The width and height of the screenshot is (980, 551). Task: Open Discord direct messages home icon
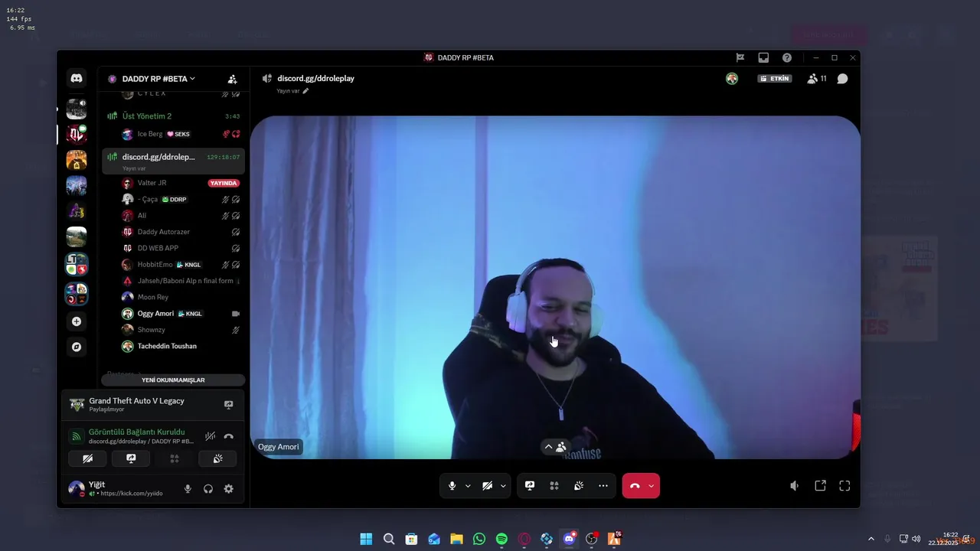point(77,78)
